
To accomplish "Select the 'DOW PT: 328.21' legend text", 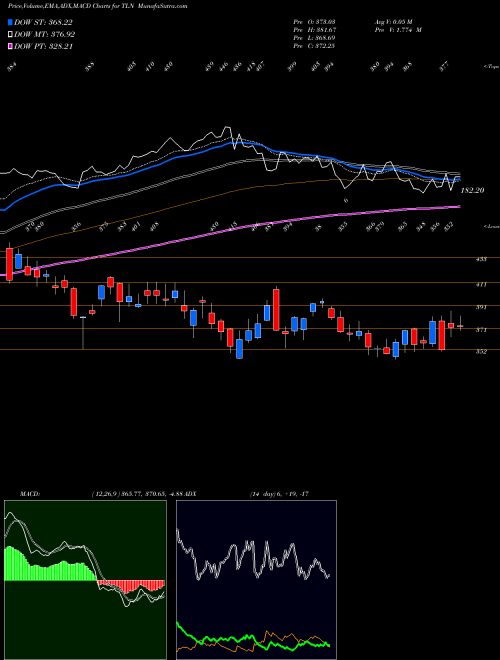I will click(44, 46).
